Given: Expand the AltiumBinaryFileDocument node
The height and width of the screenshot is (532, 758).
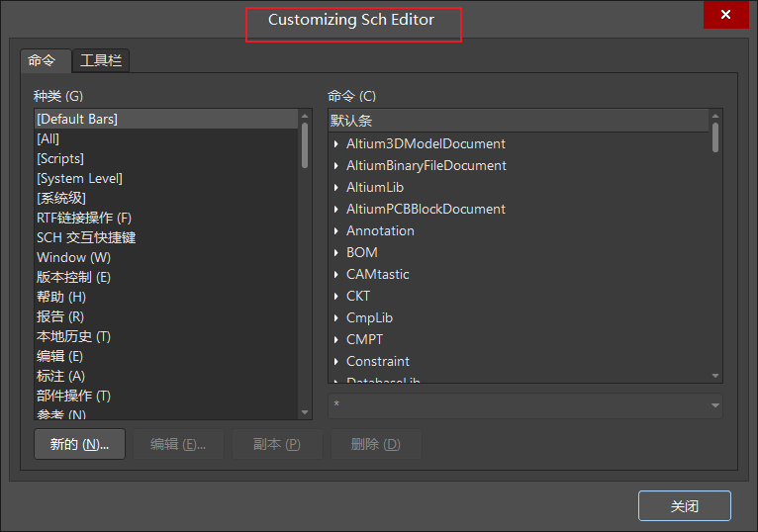Looking at the screenshot, I should [x=336, y=166].
